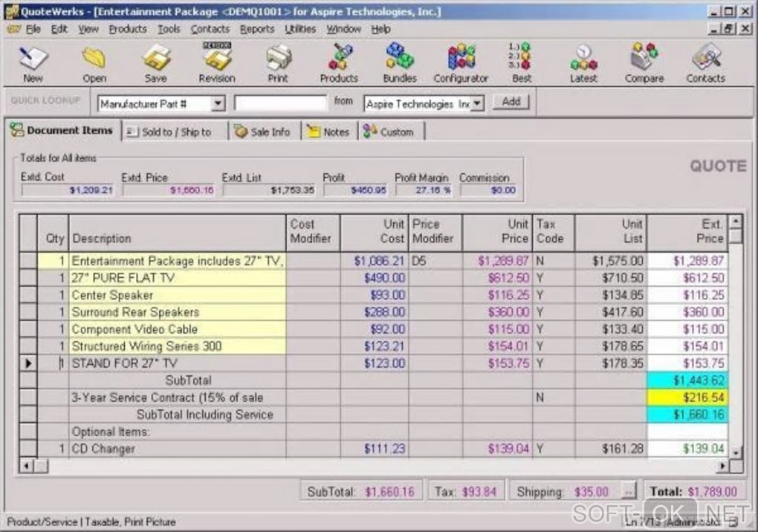Switch to the Sold to / Ship to tab
Screen dimensions: 758x532
(175, 132)
